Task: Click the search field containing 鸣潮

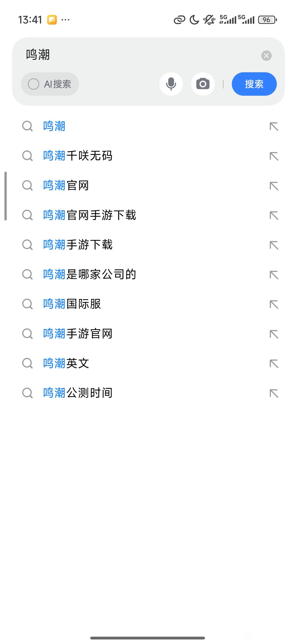Action: click(x=140, y=55)
